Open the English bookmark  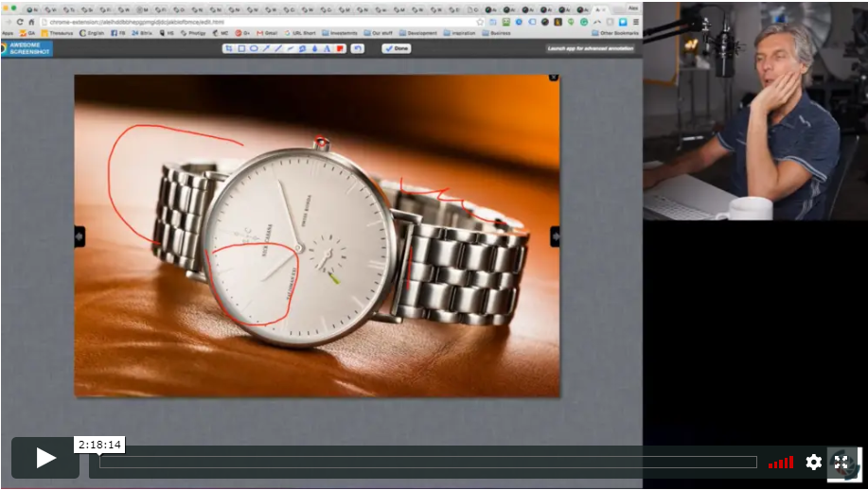[92, 33]
